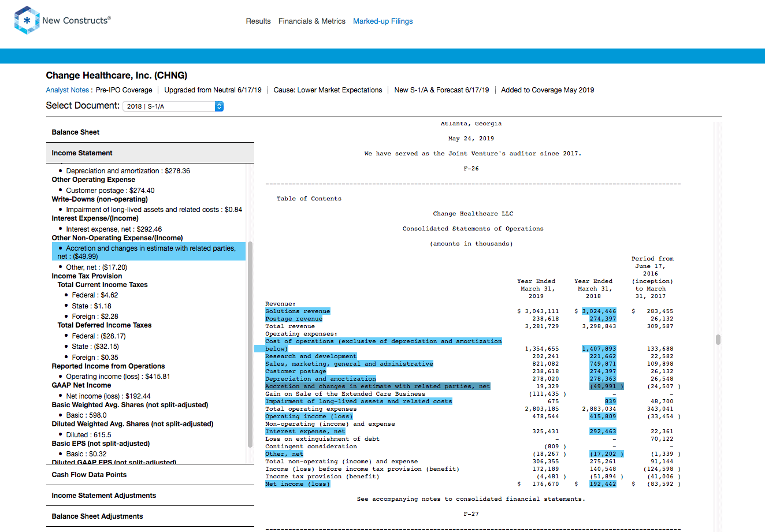This screenshot has width=765, height=532.
Task: Open Marked-up Filings page
Action: 383,21
